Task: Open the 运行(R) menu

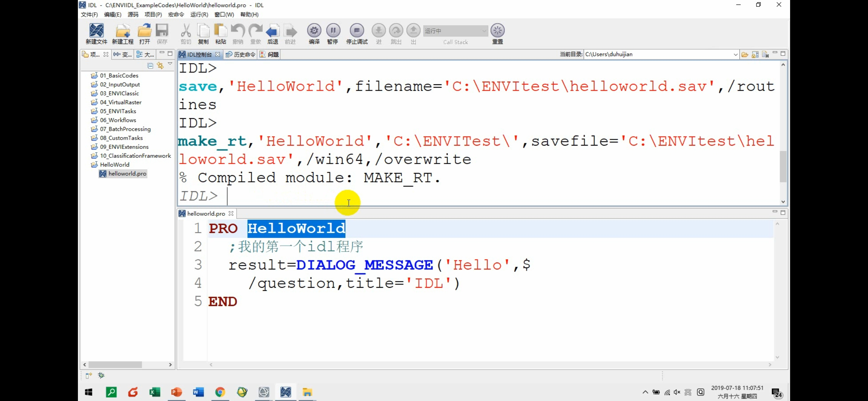Action: tap(199, 14)
